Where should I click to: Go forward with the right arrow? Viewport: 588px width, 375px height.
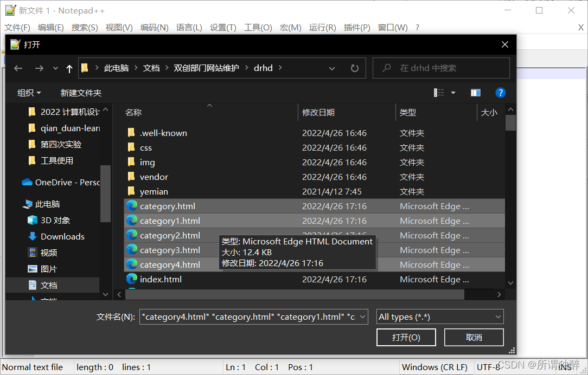click(x=39, y=68)
